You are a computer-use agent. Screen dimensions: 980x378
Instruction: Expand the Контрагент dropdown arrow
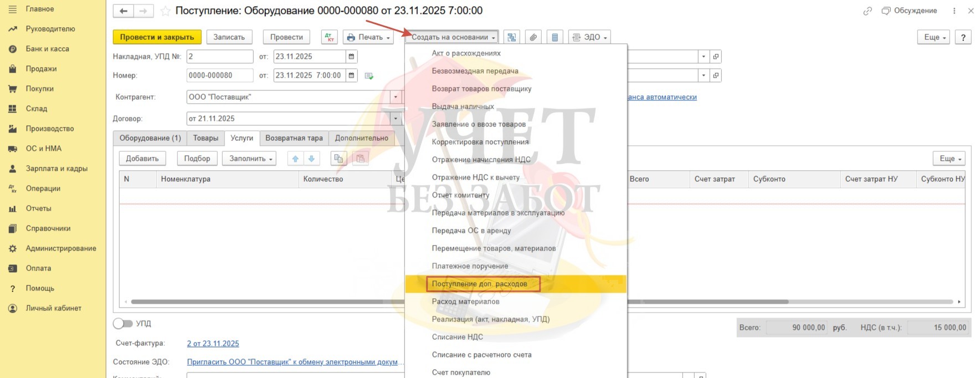pos(396,97)
